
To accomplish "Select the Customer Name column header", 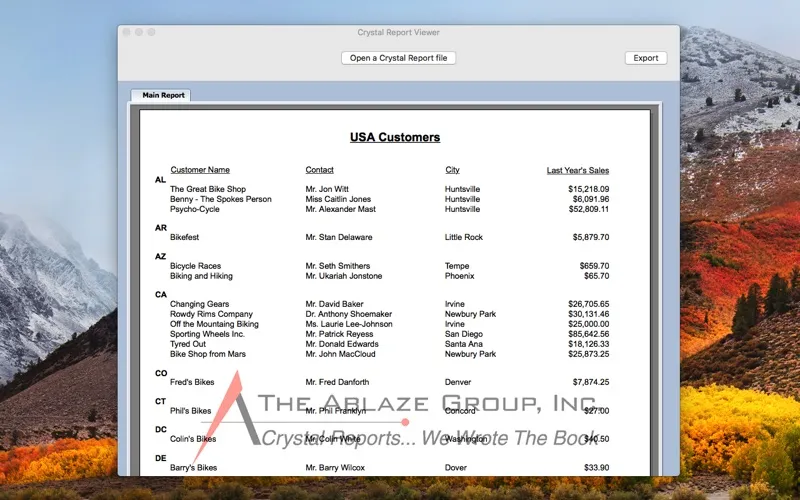I will pos(200,170).
